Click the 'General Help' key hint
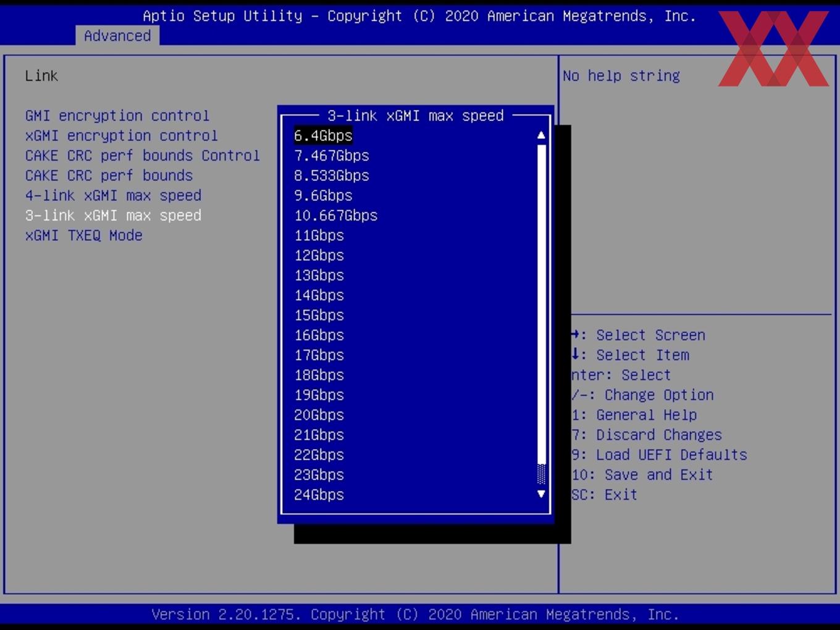The height and width of the screenshot is (630, 840). coord(634,415)
